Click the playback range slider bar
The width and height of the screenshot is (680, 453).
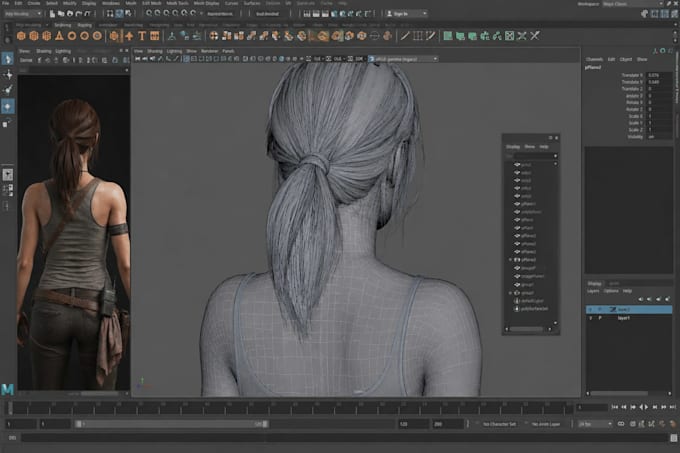tap(172, 424)
